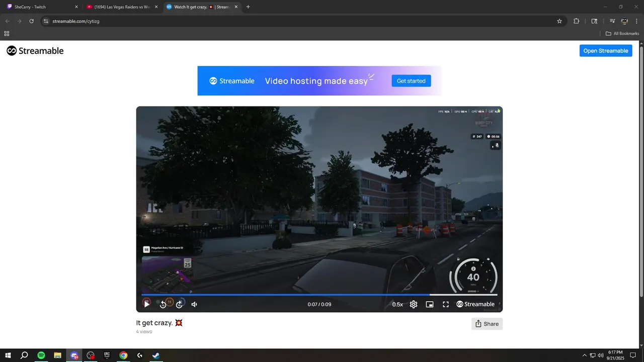
Task: Open the video settings gear
Action: click(x=414, y=304)
